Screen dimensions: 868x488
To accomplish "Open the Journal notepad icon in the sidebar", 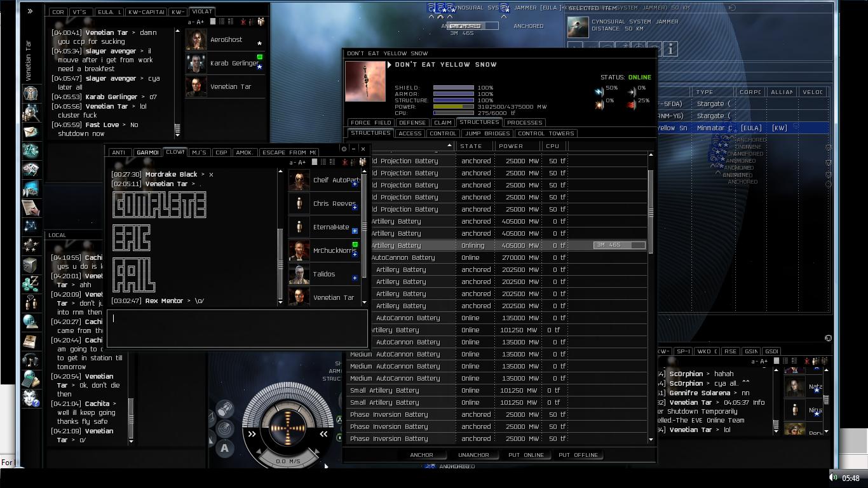I will pos(31,208).
